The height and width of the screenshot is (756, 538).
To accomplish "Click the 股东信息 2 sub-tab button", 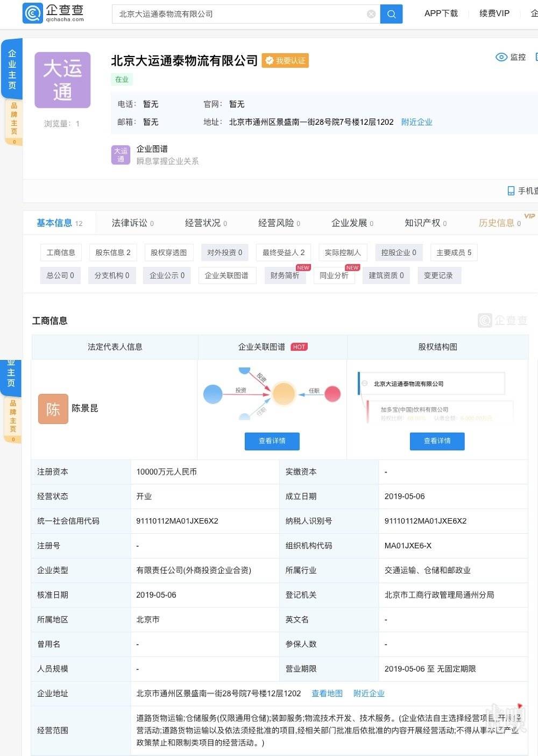I will pos(112,252).
